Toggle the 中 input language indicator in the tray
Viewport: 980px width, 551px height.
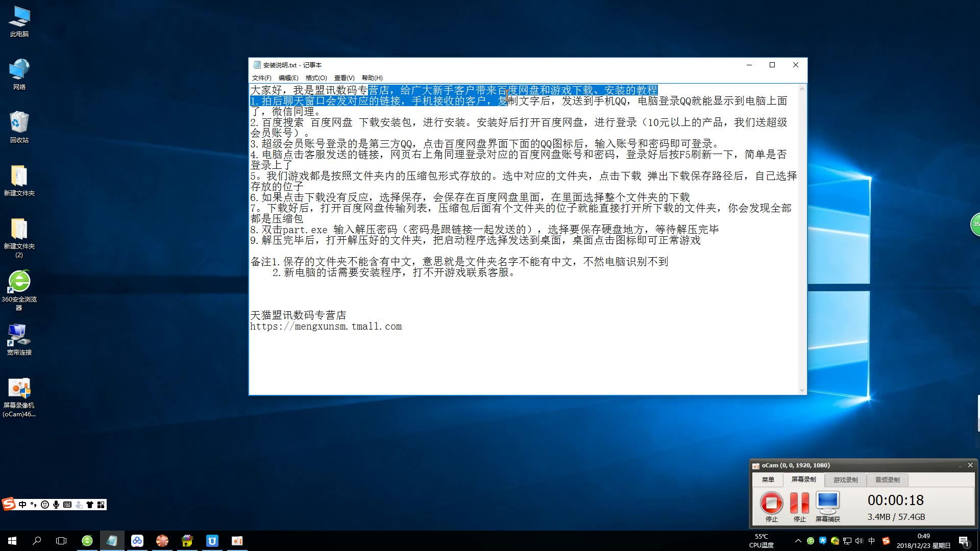(872, 541)
